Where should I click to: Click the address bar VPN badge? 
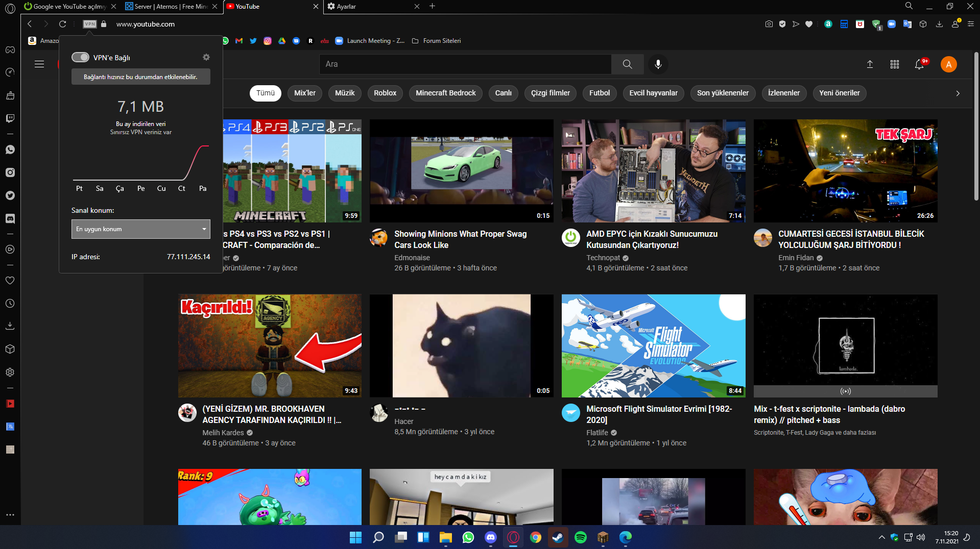tap(90, 24)
